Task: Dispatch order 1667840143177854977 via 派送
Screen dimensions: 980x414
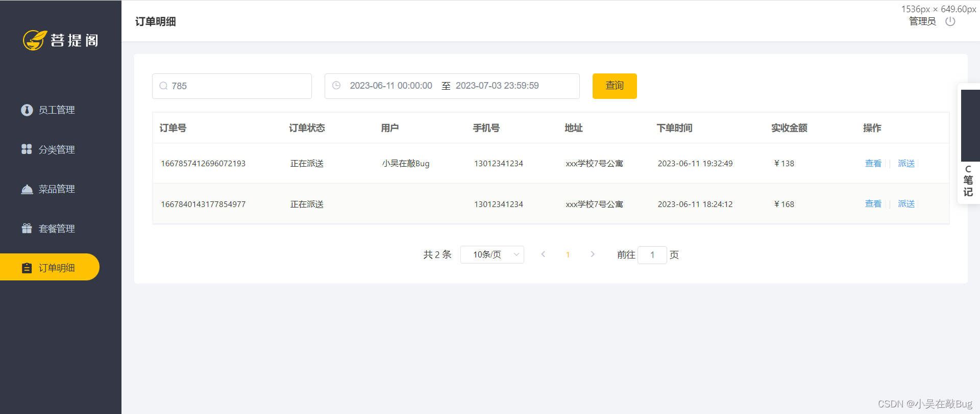Action: click(x=906, y=204)
